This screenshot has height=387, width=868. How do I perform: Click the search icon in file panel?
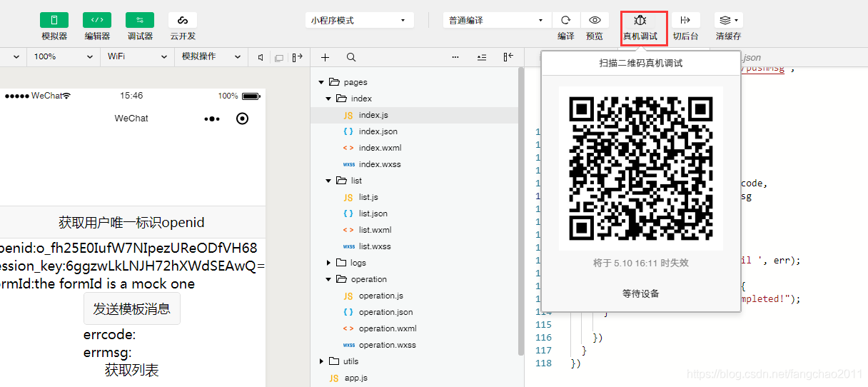[x=351, y=57]
